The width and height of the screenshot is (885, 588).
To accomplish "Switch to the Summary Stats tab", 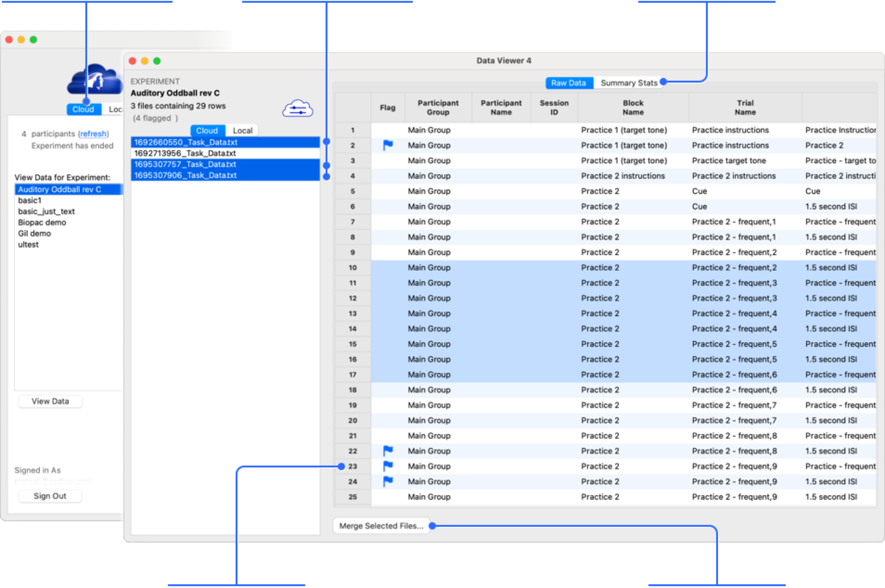I will click(628, 83).
